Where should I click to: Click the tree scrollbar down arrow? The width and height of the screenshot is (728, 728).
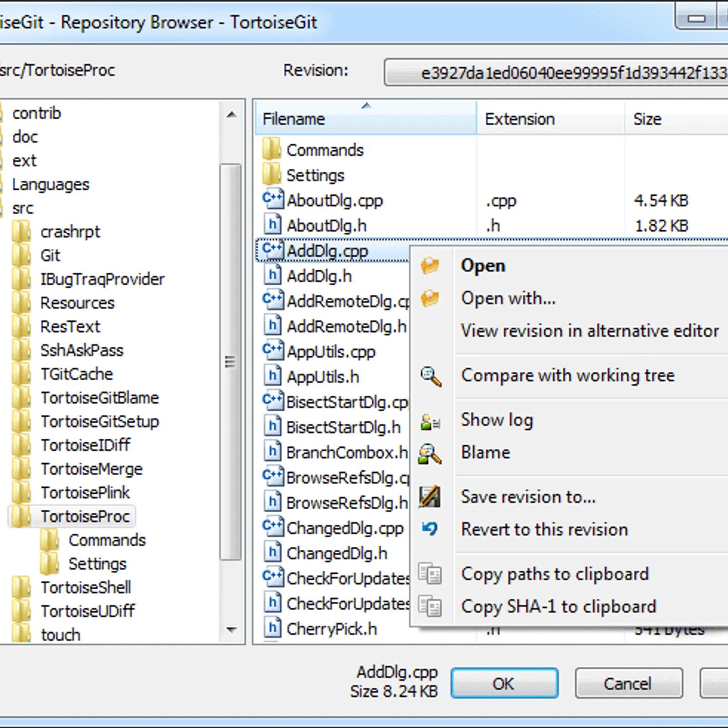pos(231,630)
